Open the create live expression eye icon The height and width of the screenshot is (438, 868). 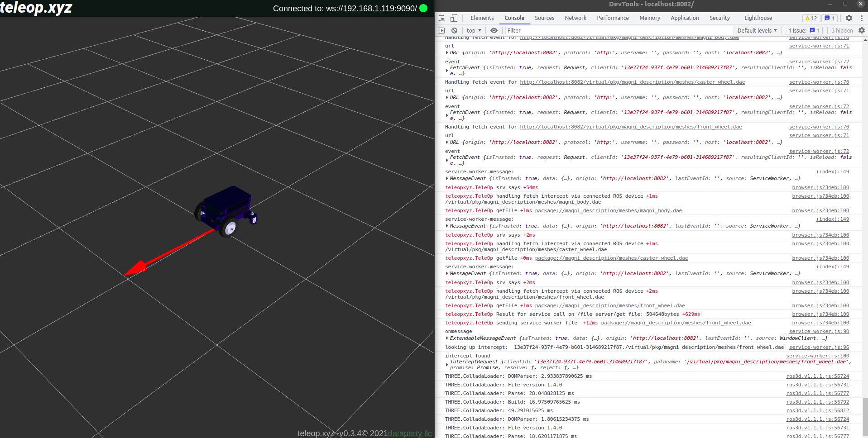(494, 30)
